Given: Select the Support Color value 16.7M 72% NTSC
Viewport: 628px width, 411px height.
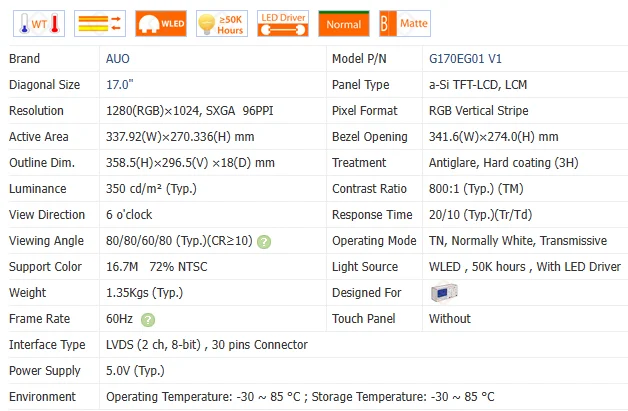Looking at the screenshot, I should pos(157,267).
